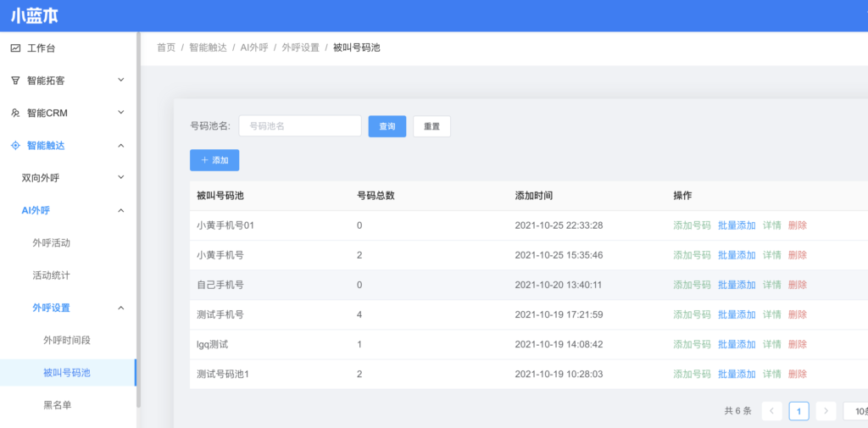
Task: Go to next page arrow in pagination
Action: [826, 411]
